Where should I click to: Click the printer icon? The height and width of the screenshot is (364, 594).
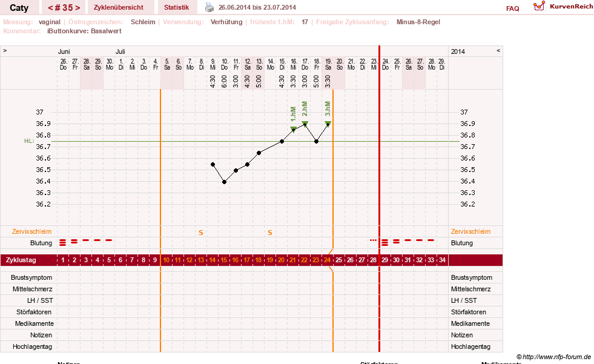[x=210, y=7]
